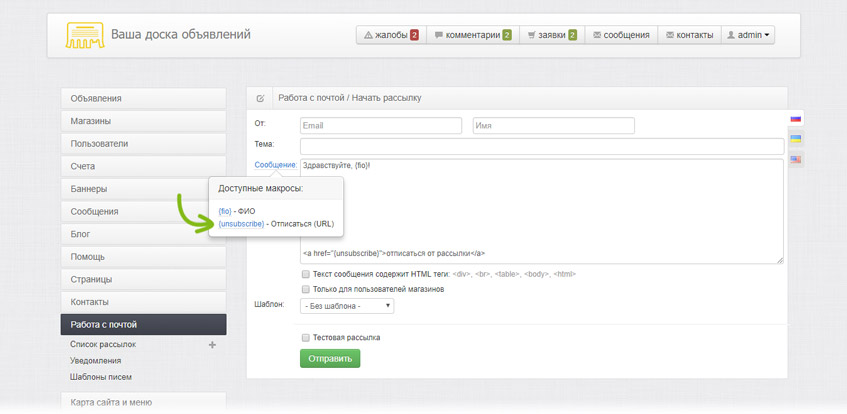Open Помощь in the sidebar

[x=143, y=257]
